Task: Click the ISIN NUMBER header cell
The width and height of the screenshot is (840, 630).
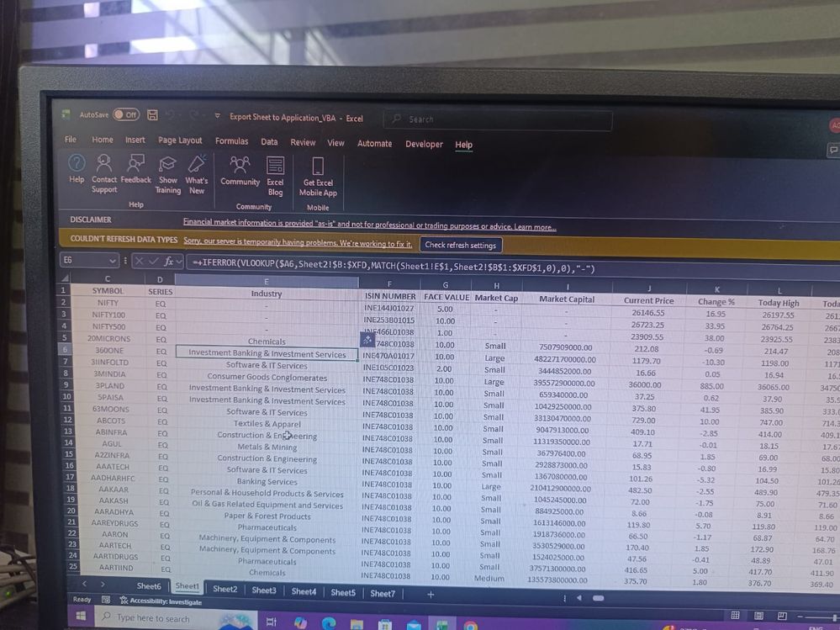Action: 389,296
